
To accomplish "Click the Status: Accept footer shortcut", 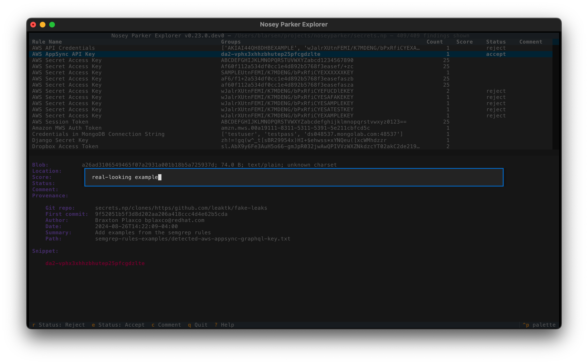I will point(118,325).
